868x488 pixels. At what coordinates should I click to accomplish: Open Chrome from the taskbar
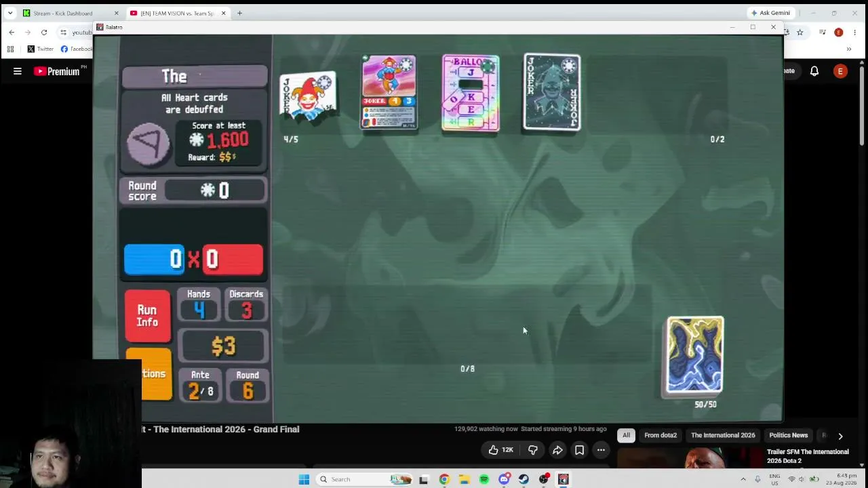pos(444,479)
